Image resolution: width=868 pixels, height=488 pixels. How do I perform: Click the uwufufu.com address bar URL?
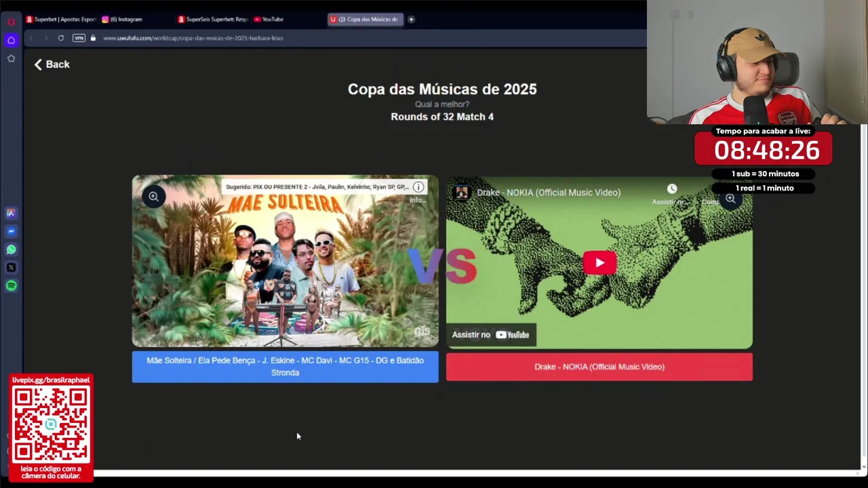click(193, 38)
